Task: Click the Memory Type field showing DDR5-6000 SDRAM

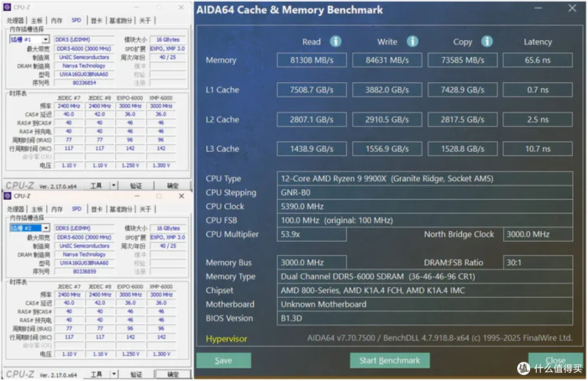Action: tap(425, 276)
